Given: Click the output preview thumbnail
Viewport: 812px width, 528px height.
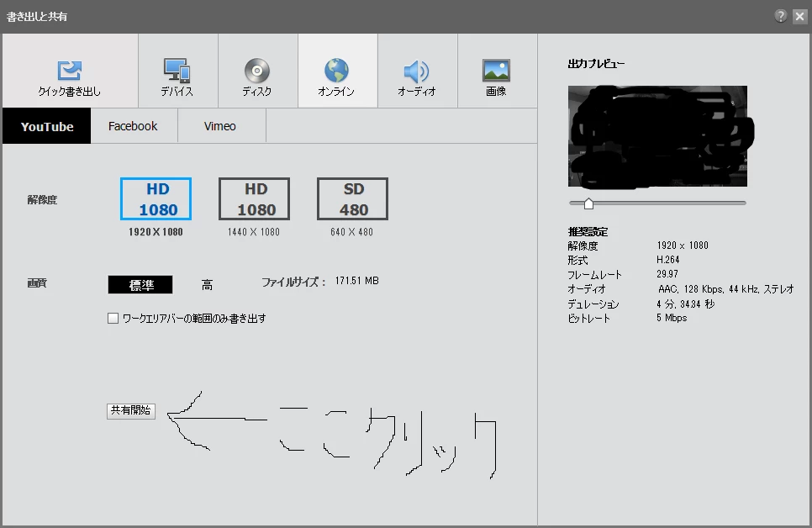Looking at the screenshot, I should click(x=657, y=135).
